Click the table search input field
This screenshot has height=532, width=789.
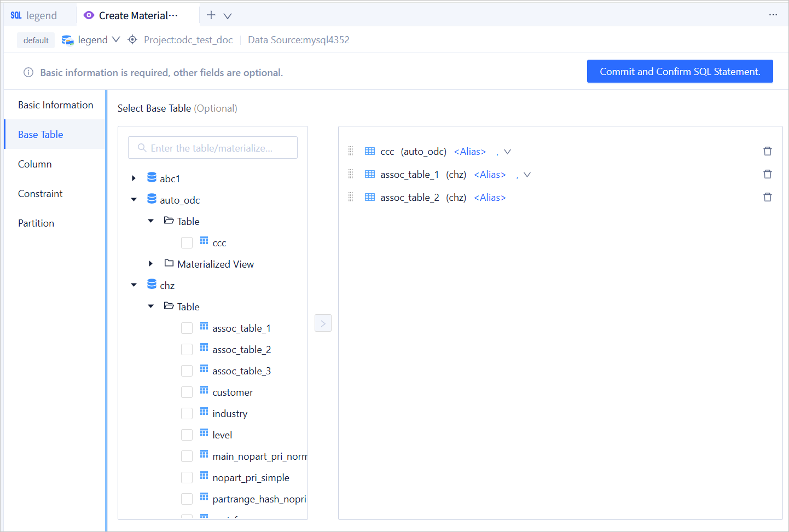click(213, 148)
